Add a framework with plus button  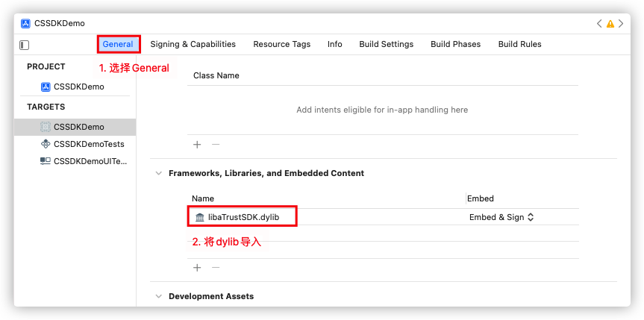197,267
